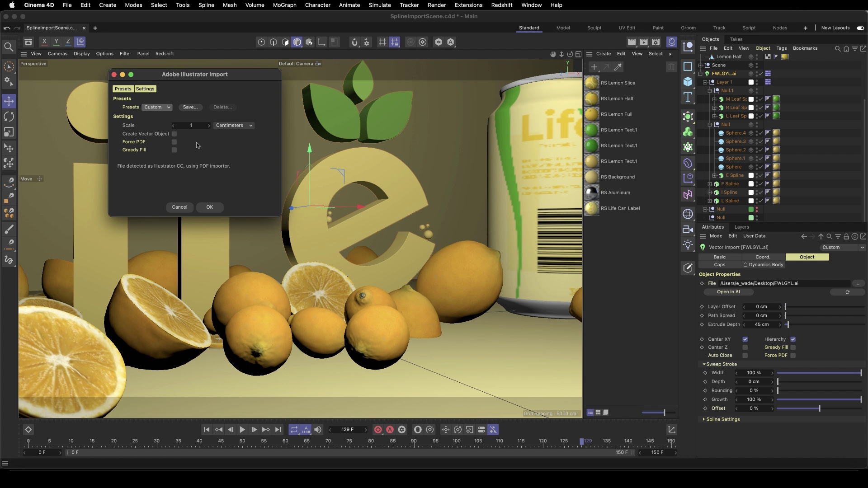Expand the Spline Settings section
Screen dimensions: 868x488
pyautogui.click(x=722, y=419)
